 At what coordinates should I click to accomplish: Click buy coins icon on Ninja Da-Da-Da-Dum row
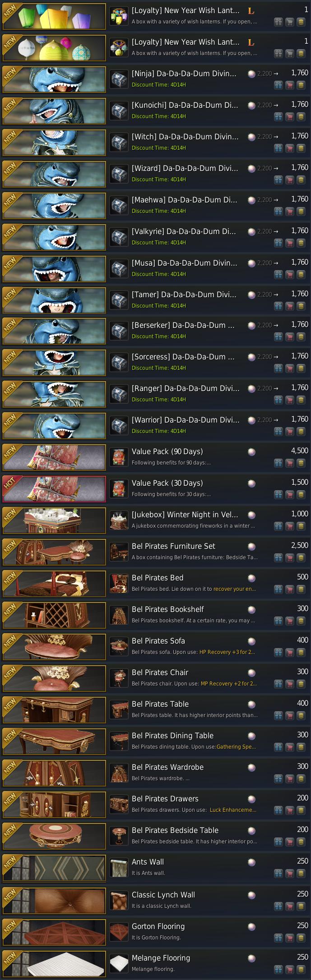coord(301,85)
